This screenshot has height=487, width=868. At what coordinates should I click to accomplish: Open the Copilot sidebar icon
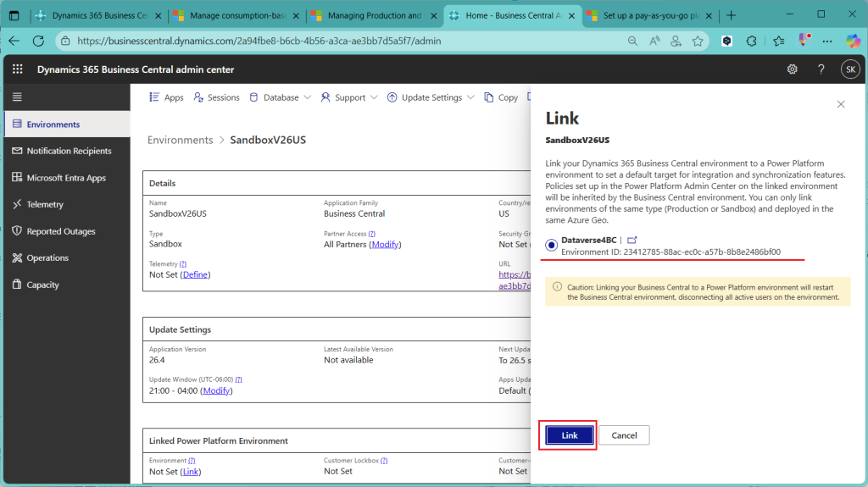coord(853,41)
